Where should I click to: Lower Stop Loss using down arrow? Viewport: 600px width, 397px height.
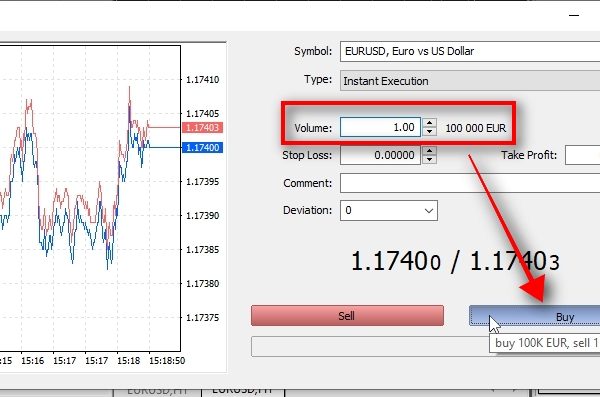point(429,160)
